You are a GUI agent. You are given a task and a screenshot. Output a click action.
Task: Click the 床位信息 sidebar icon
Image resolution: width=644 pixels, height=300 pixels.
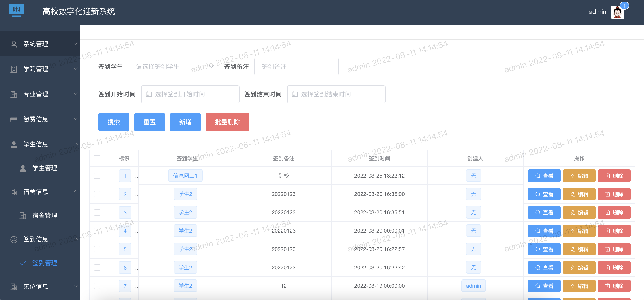point(13,286)
